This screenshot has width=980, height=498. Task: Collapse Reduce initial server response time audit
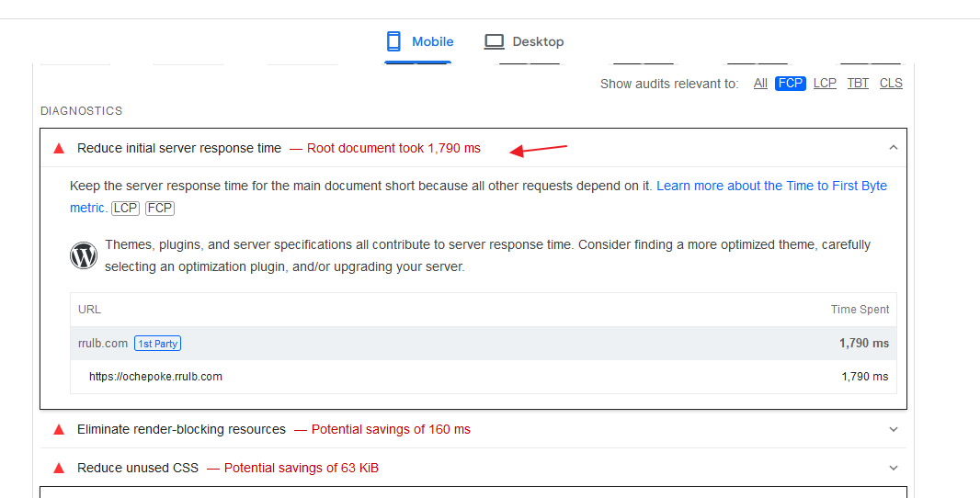click(x=894, y=148)
